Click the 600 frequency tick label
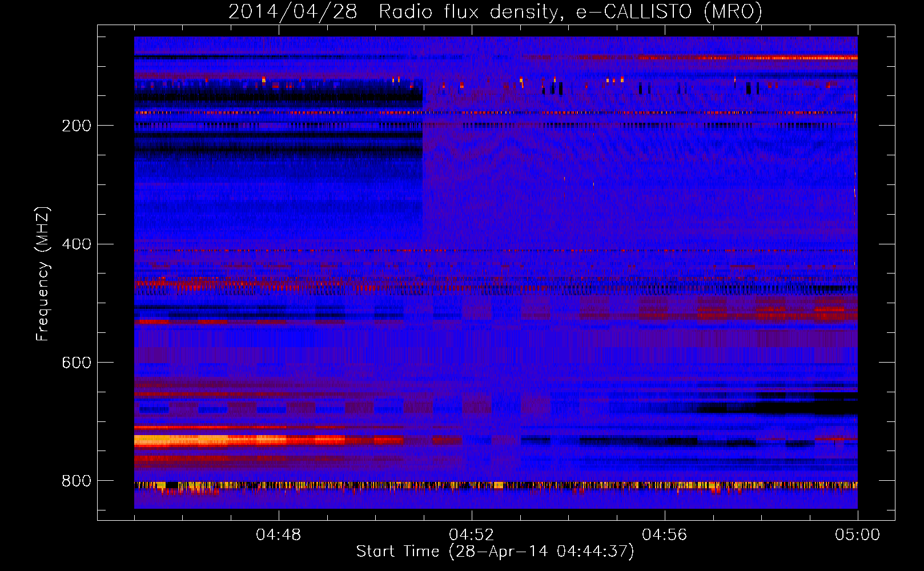This screenshot has width=924, height=571. point(77,363)
